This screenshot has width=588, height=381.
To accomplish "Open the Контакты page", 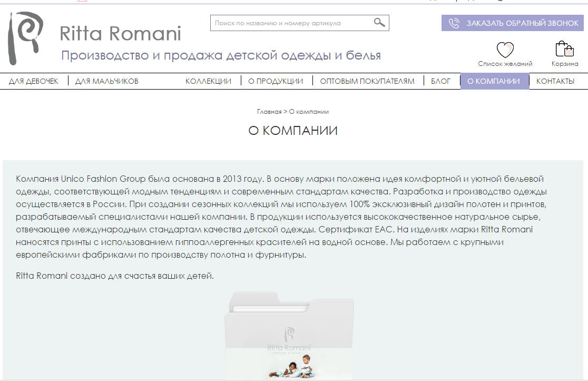I will pyautogui.click(x=555, y=81).
